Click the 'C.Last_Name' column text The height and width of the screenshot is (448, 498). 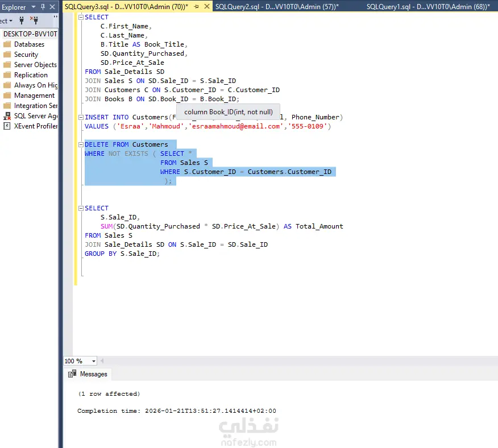(122, 35)
